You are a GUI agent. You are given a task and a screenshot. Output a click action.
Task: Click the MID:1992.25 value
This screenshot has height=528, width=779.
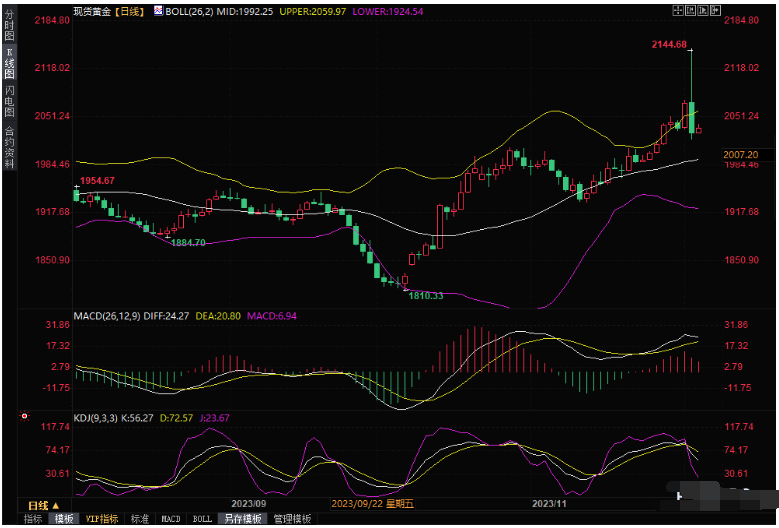pyautogui.click(x=244, y=11)
